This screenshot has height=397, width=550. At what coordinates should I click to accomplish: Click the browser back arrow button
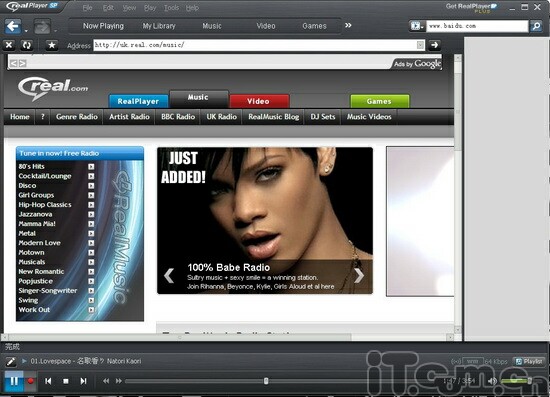click(x=13, y=26)
